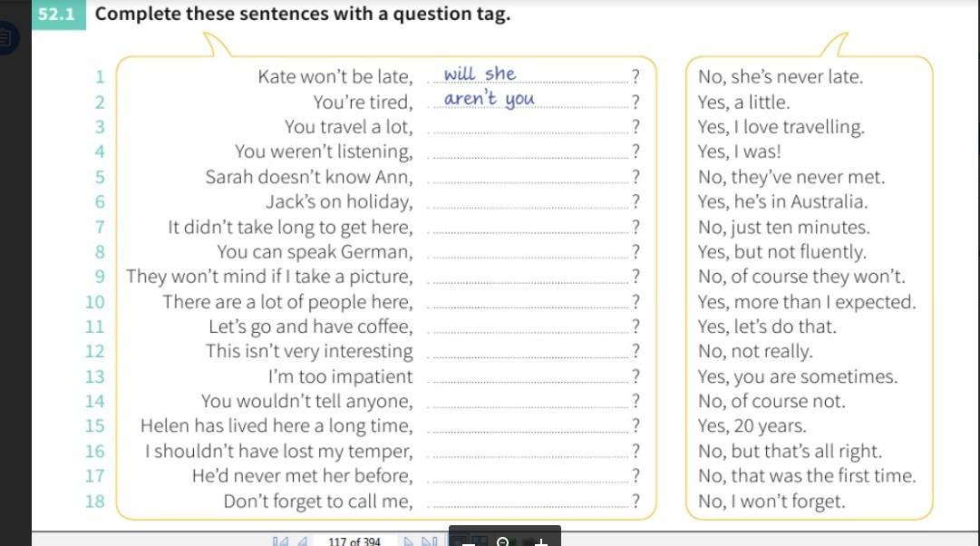980x546 pixels.
Task: Click the plus button in dark toolbar
Action: [x=541, y=542]
